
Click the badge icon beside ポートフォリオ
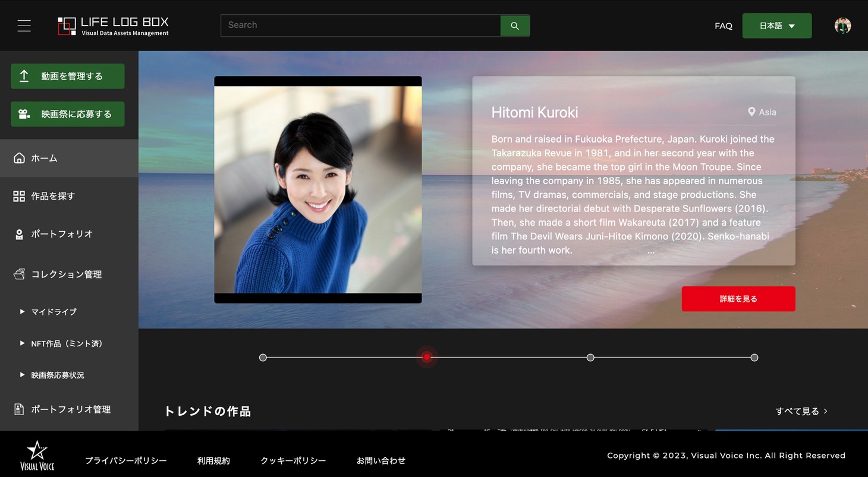(x=19, y=234)
